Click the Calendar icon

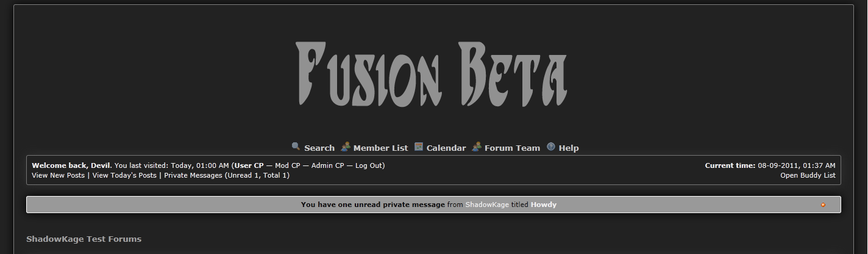point(419,147)
